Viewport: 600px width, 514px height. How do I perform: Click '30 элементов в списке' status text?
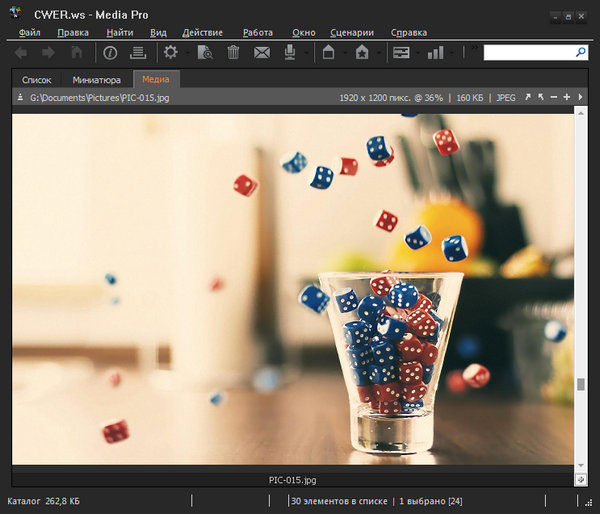click(339, 501)
